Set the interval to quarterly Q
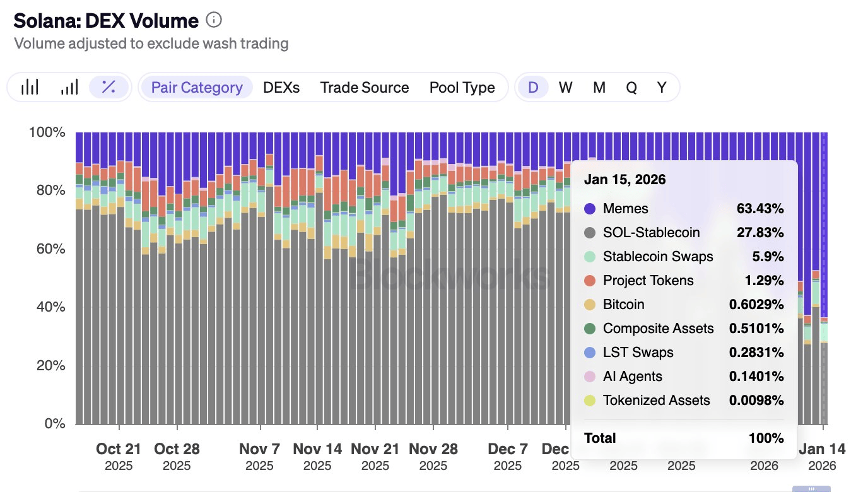868x492 pixels. click(631, 87)
